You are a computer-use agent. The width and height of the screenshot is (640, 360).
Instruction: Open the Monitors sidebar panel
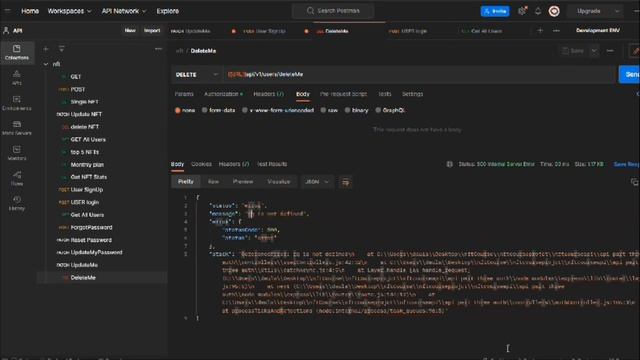[x=17, y=153]
